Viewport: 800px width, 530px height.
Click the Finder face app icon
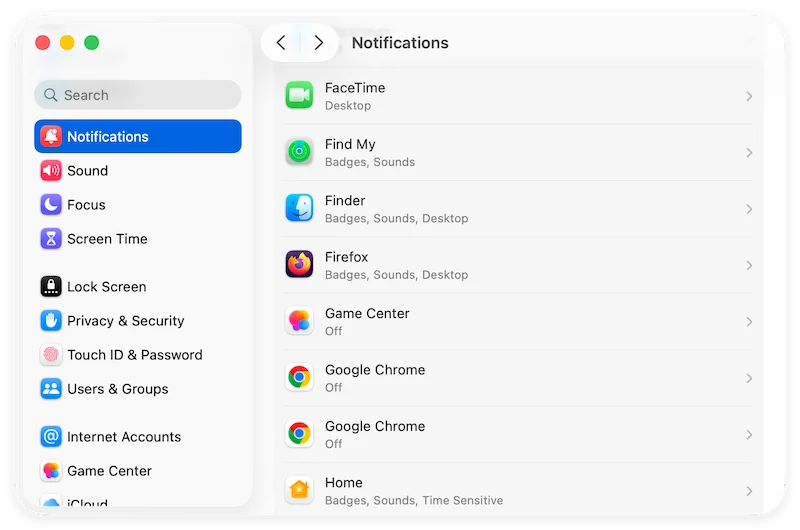tap(299, 208)
